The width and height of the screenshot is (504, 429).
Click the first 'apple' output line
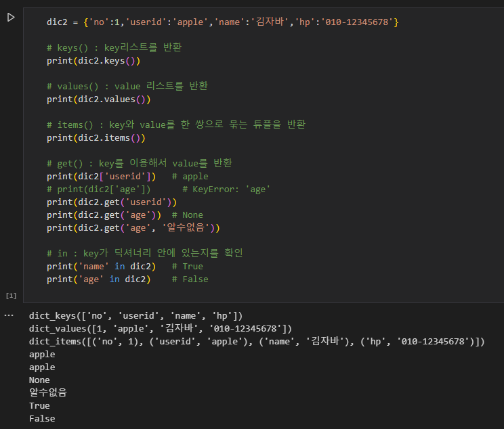[x=42, y=355]
